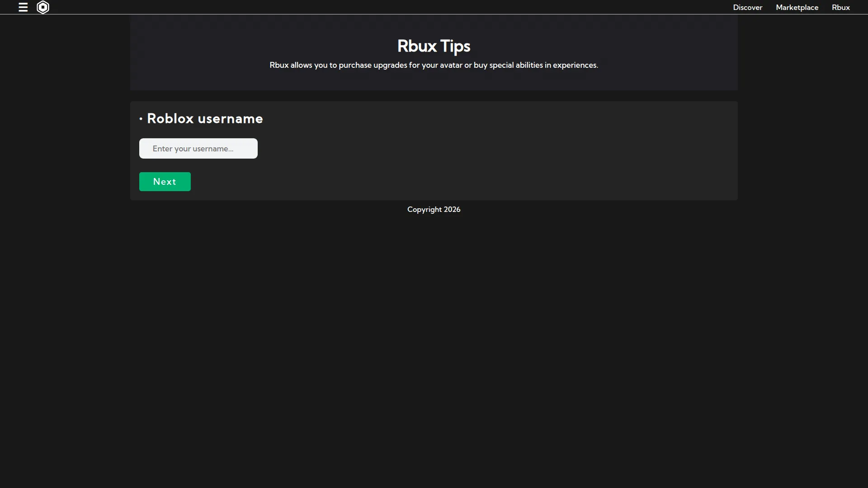
Task: Visit Marketplace in the header
Action: 797,7
